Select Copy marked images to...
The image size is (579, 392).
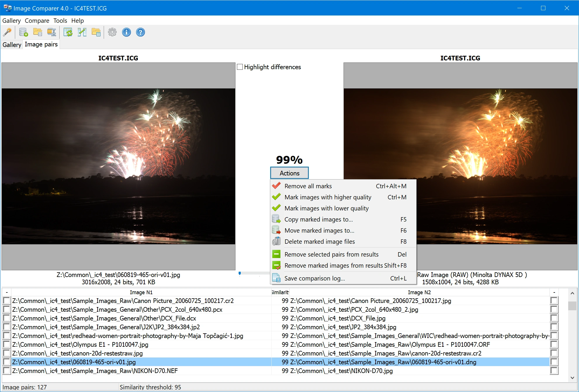click(343, 219)
